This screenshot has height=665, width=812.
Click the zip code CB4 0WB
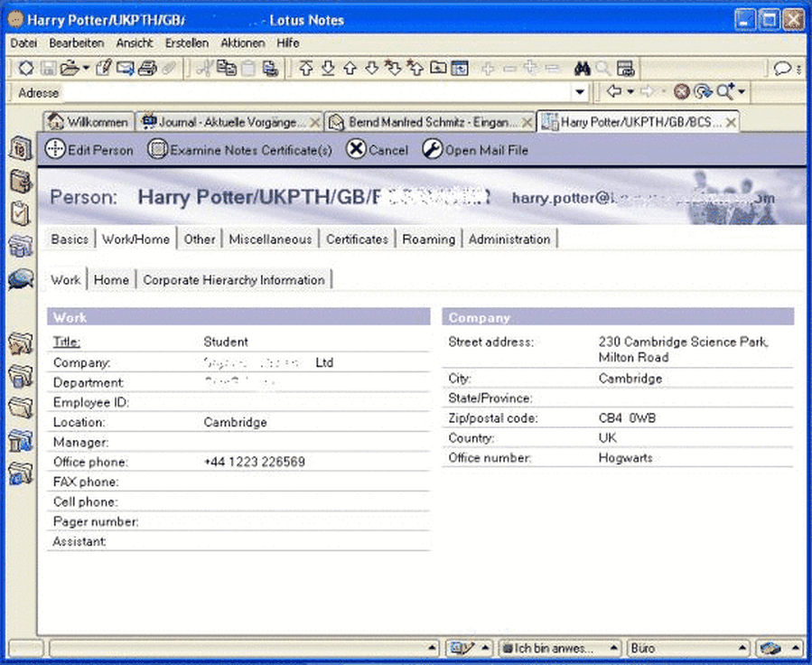click(x=627, y=418)
